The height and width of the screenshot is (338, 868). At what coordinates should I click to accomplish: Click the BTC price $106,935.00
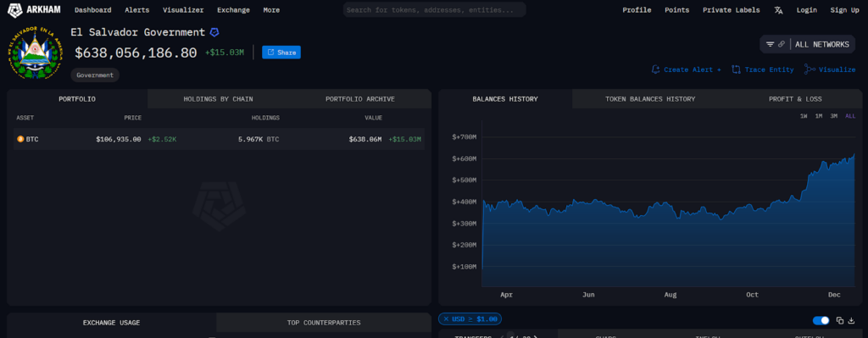119,140
